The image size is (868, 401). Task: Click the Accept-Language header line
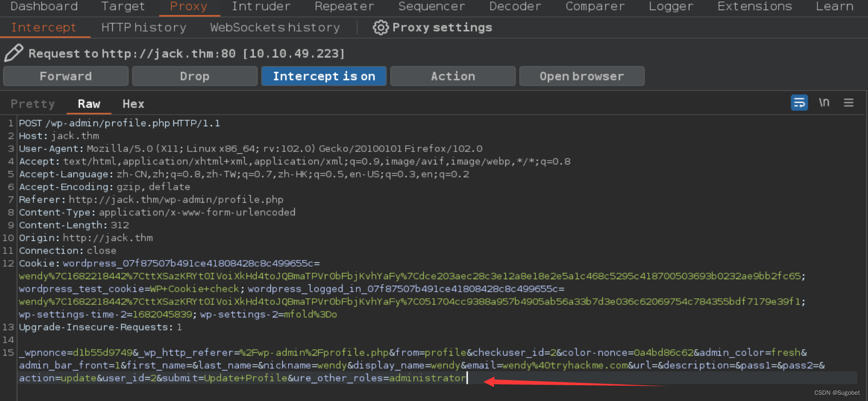pos(244,174)
